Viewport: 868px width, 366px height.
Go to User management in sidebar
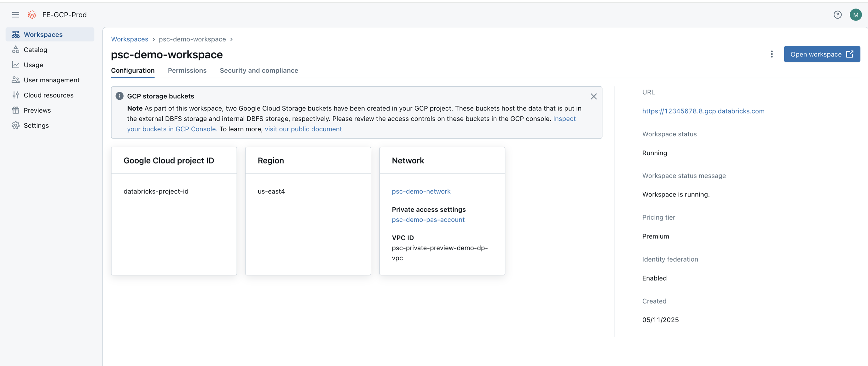pos(51,80)
